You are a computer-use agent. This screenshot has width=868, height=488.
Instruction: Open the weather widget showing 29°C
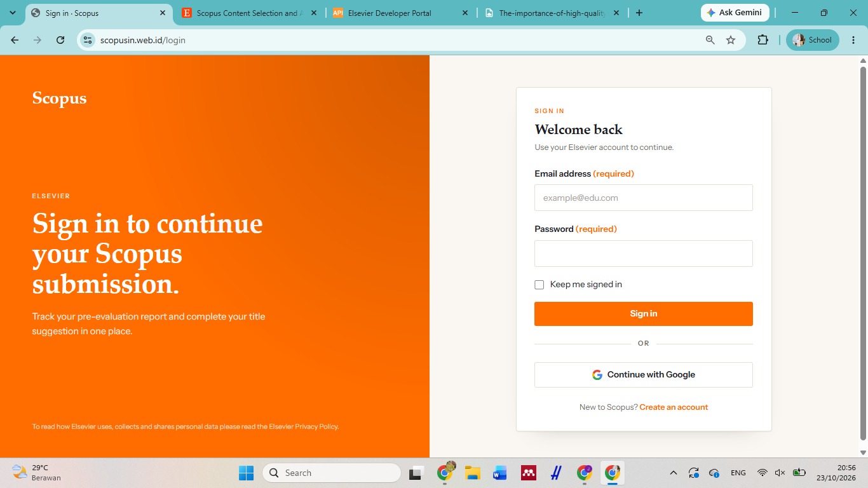pos(37,473)
